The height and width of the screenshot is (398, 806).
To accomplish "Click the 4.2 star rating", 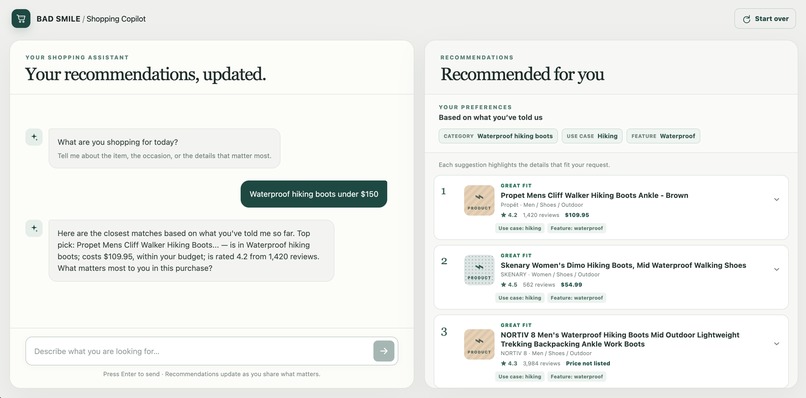I will (x=509, y=215).
